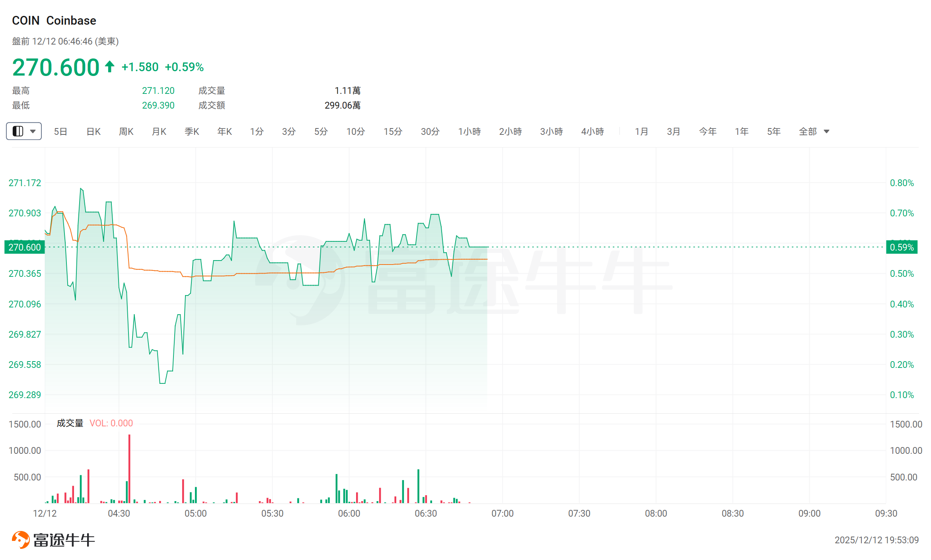This screenshot has height=560, width=931.
Task: Switch to the 5日 chart view
Action: (x=60, y=132)
